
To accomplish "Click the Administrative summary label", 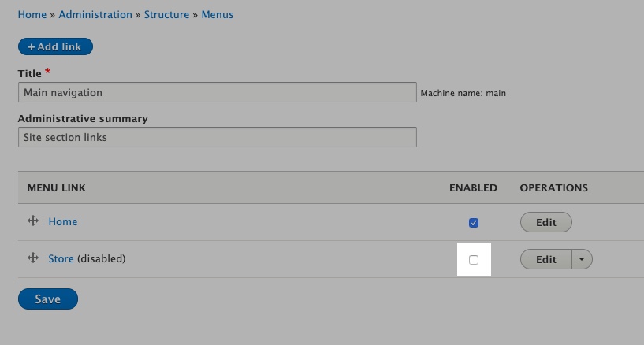I will click(83, 119).
